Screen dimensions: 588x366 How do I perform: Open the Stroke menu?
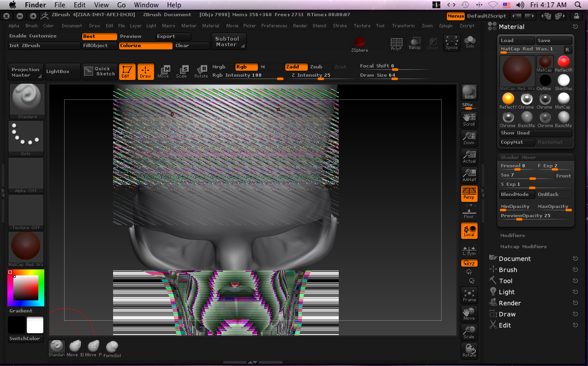pos(340,26)
